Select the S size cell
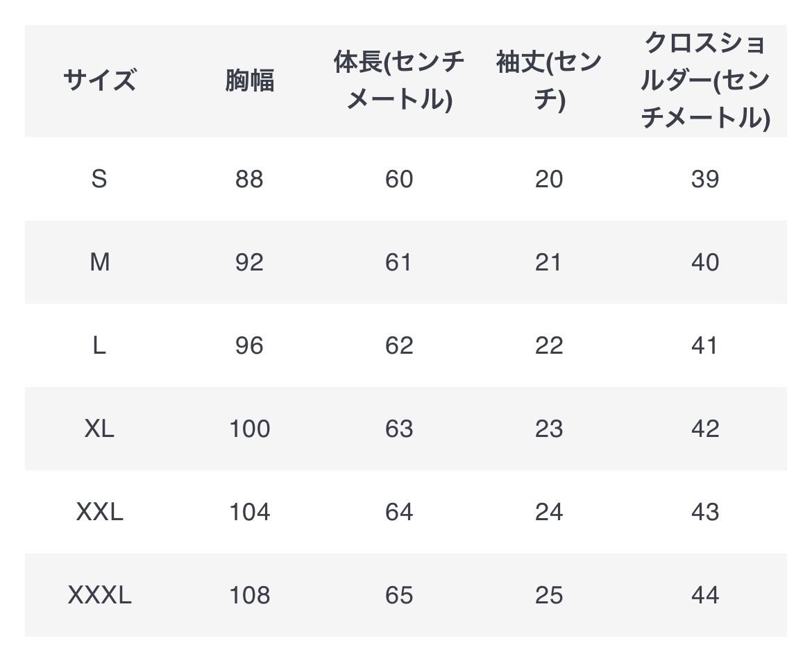Image resolution: width=812 pixels, height=670 pixels. click(x=99, y=180)
